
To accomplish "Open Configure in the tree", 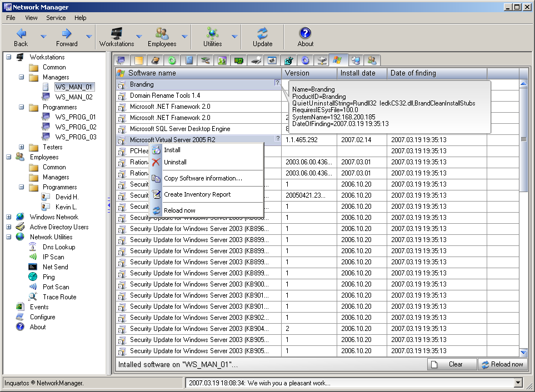I will [42, 316].
